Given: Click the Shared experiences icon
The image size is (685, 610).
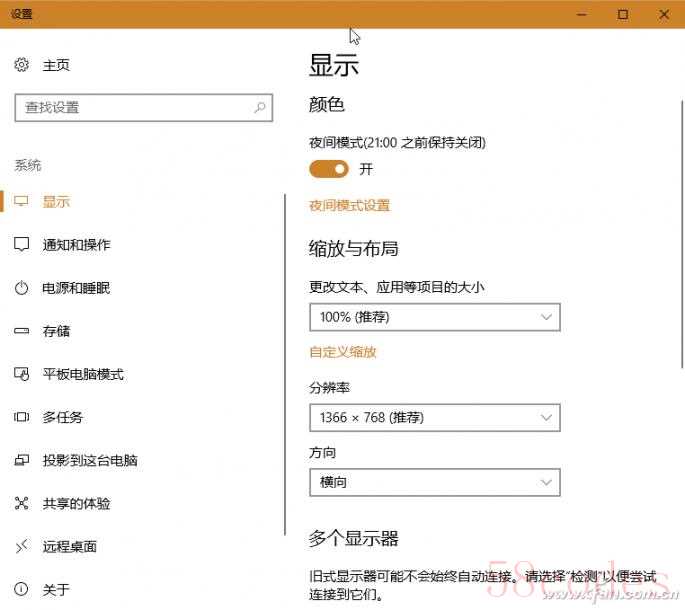Looking at the screenshot, I should (22, 504).
